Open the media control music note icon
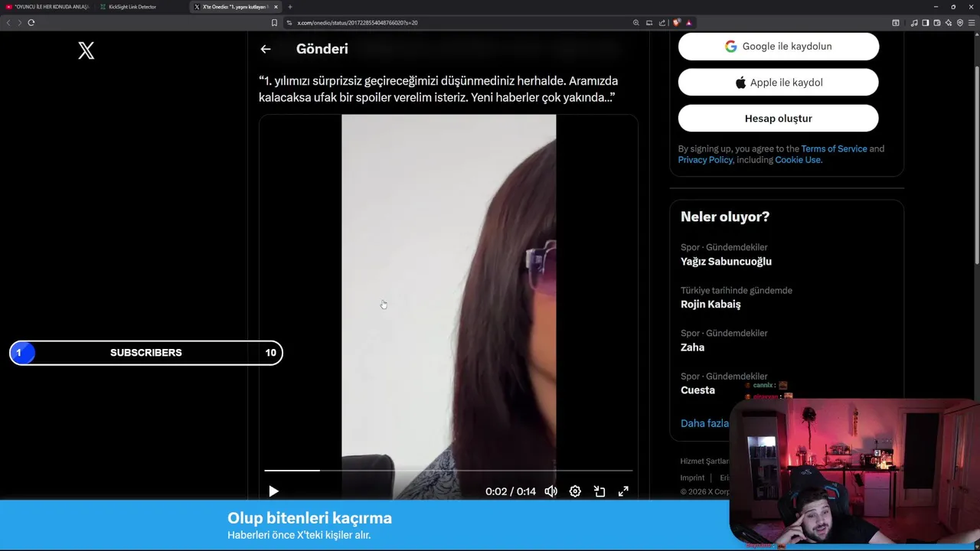This screenshot has height=551, width=980. (x=914, y=22)
